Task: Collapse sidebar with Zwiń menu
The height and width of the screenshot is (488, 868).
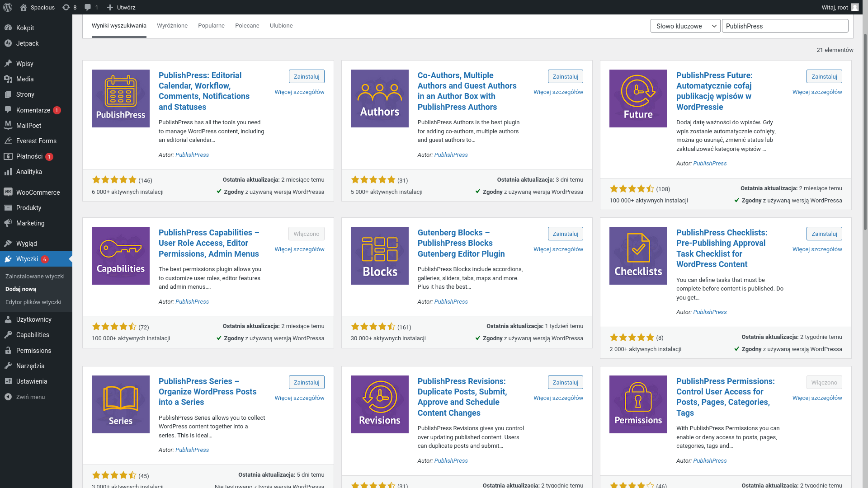Action: click(36, 397)
